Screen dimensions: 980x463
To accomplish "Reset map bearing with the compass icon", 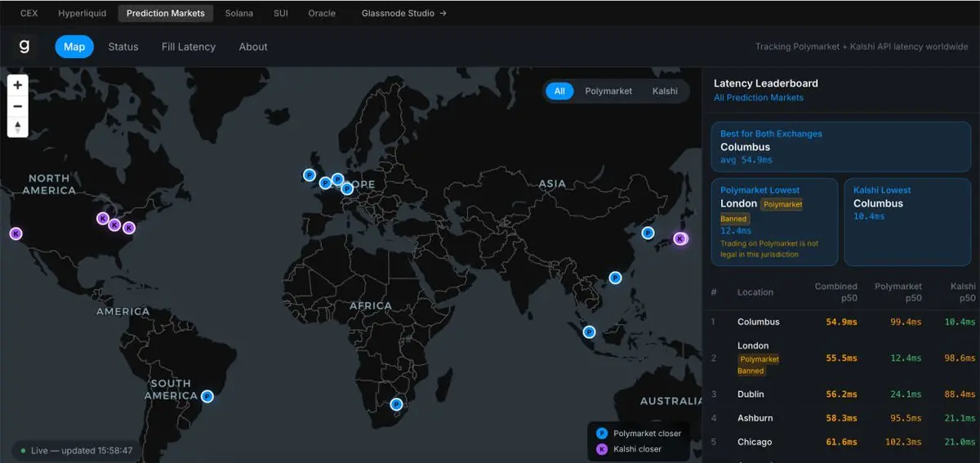I will pyautogui.click(x=17, y=127).
